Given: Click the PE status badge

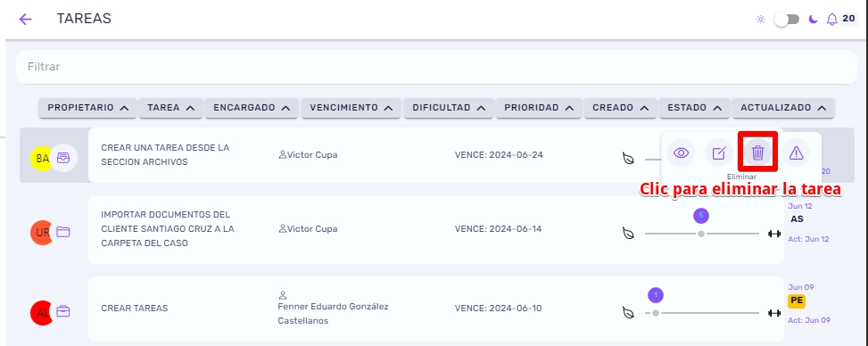Looking at the screenshot, I should click(797, 301).
